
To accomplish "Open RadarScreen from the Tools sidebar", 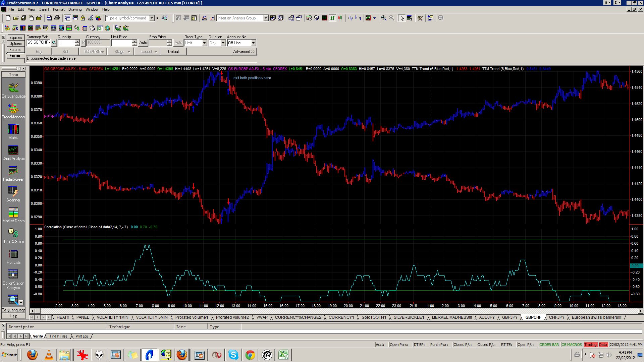I will [13, 173].
